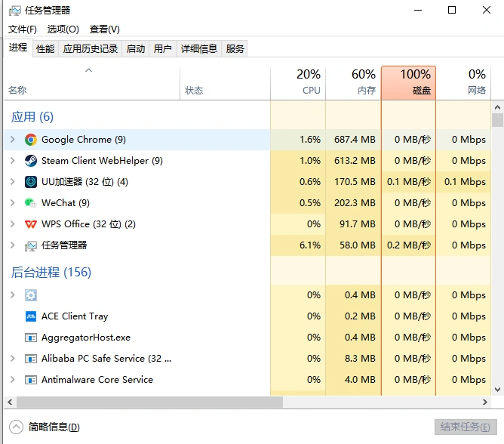Open the 启动 tab
Screen dimensions: 504x444
(x=136, y=49)
